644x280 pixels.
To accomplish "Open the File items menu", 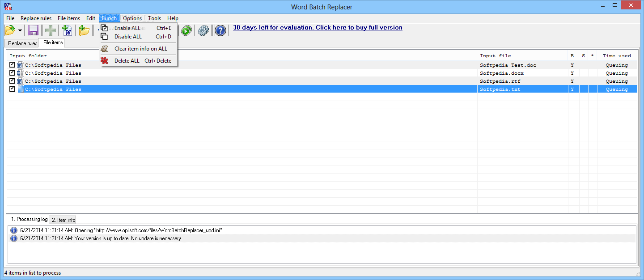I will pos(69,18).
